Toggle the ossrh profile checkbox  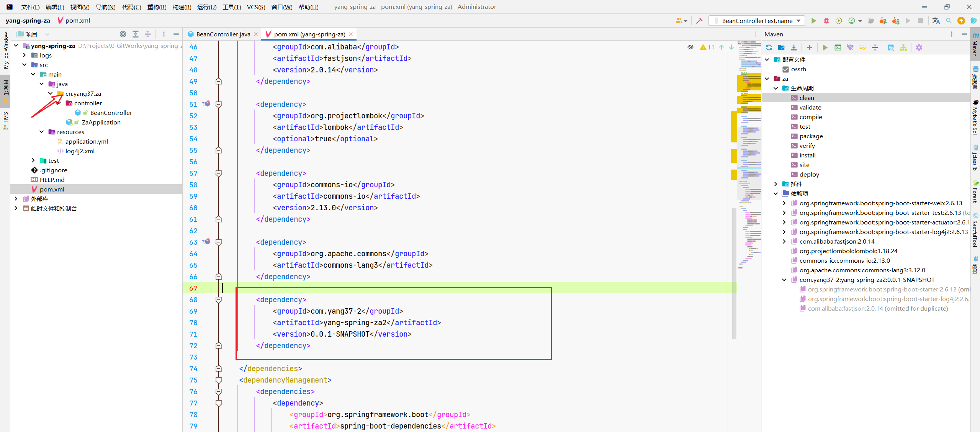[786, 69]
